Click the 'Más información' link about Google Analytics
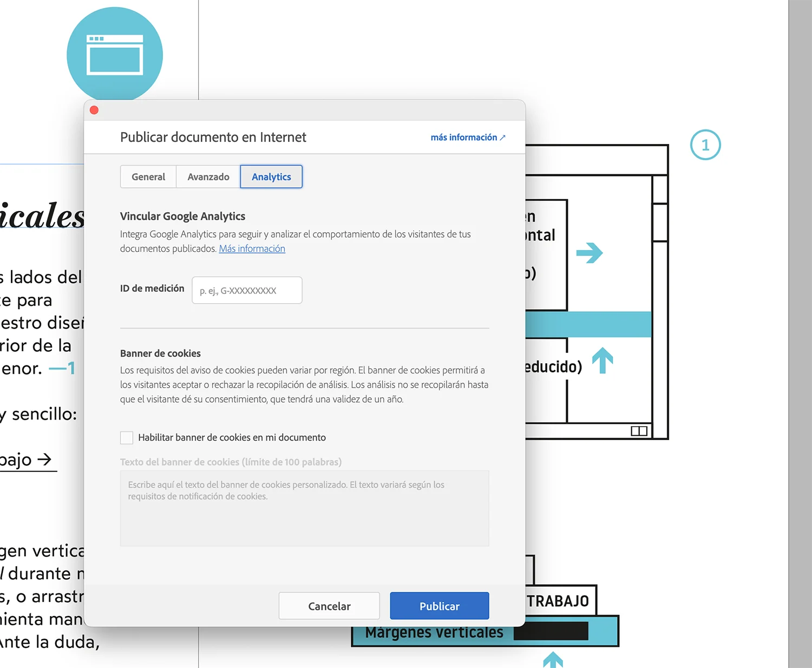The width and height of the screenshot is (812, 668). point(252,248)
